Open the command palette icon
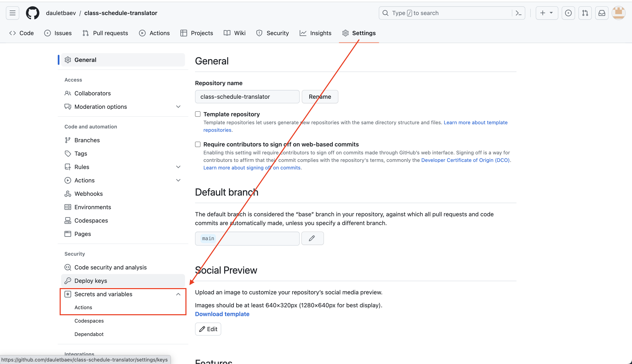The height and width of the screenshot is (364, 632). pos(518,13)
